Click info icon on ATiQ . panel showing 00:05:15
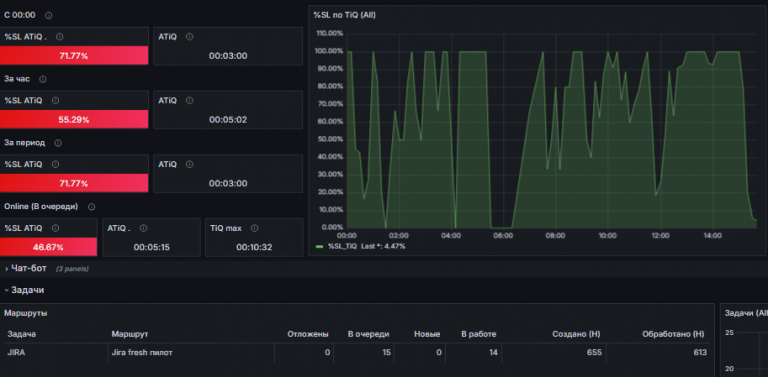This screenshot has width=768, height=377. coord(143,228)
